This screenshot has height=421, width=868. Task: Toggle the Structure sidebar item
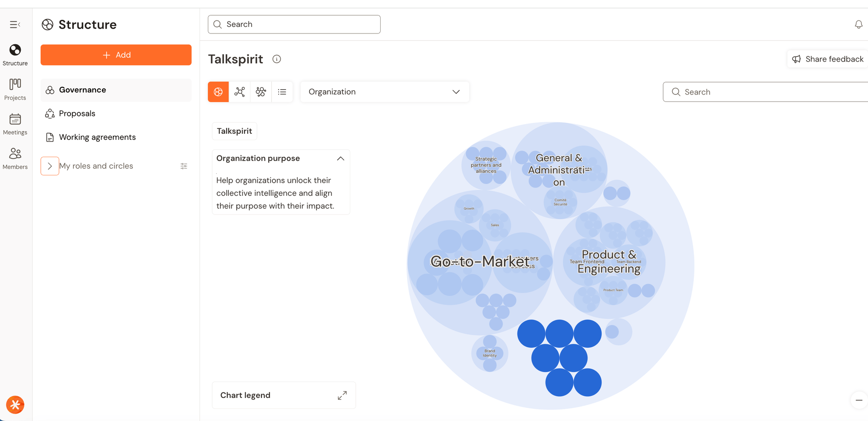click(15, 54)
